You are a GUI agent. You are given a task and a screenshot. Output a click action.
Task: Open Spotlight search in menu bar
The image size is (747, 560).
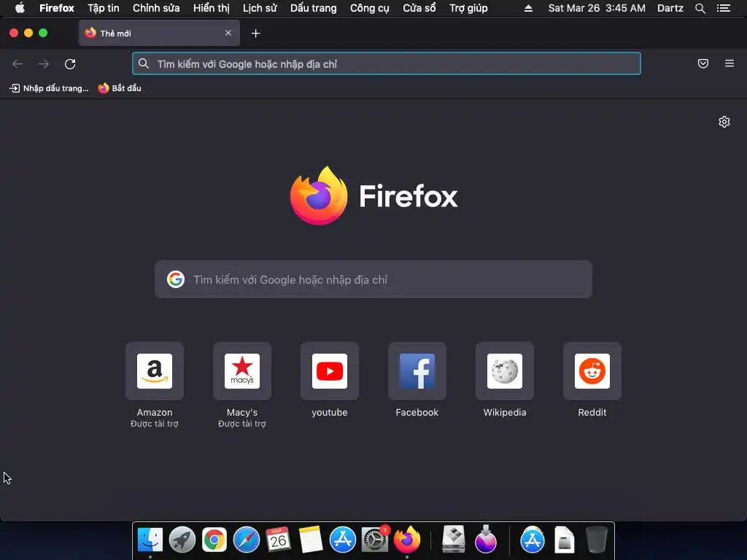click(700, 8)
